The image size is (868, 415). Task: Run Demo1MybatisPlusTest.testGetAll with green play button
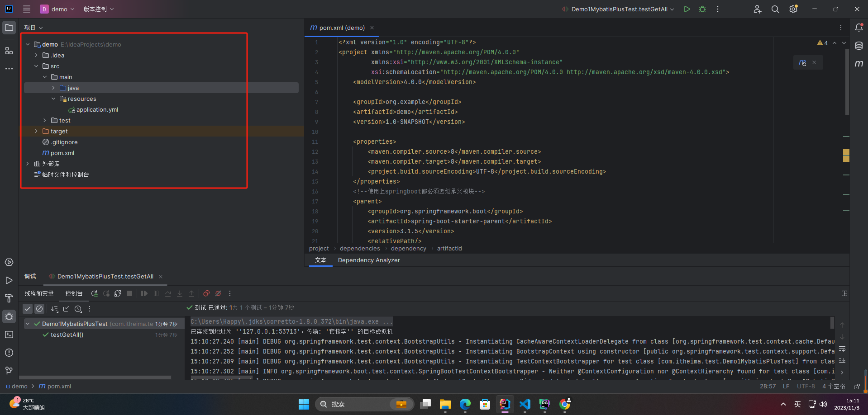coord(687,9)
